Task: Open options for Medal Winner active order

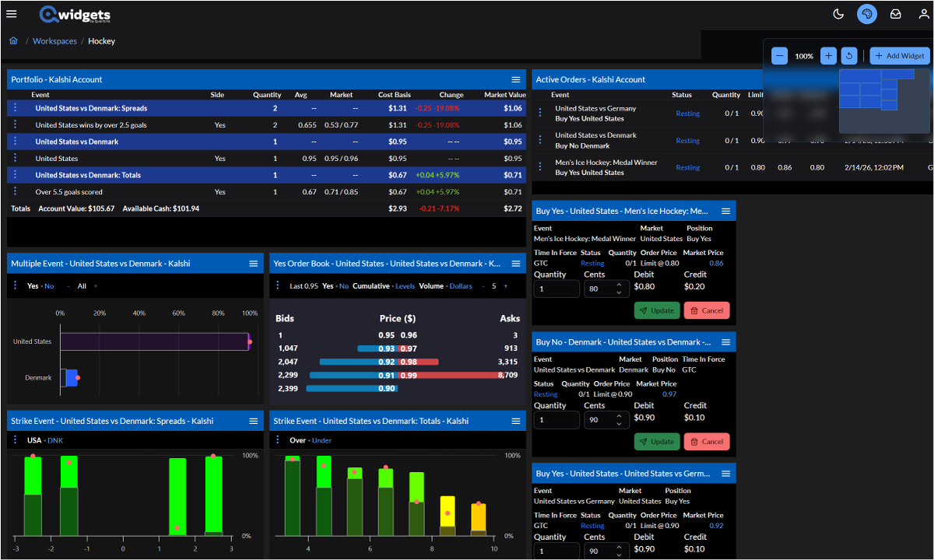Action: click(540, 167)
